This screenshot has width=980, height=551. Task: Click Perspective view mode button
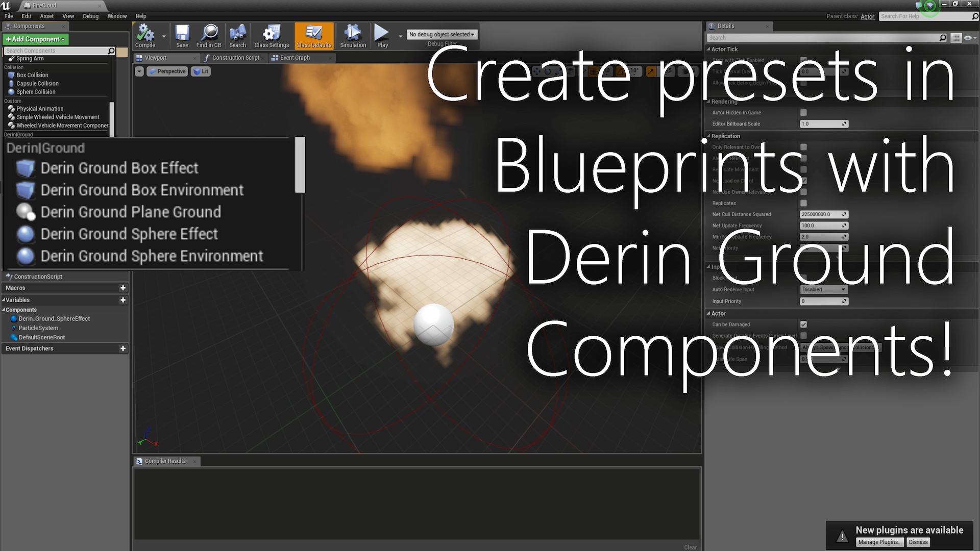[167, 71]
